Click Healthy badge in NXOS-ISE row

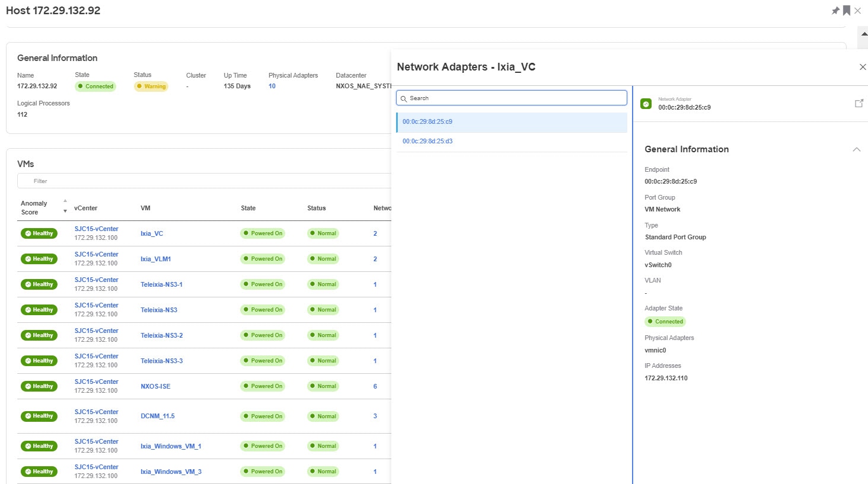(x=39, y=386)
